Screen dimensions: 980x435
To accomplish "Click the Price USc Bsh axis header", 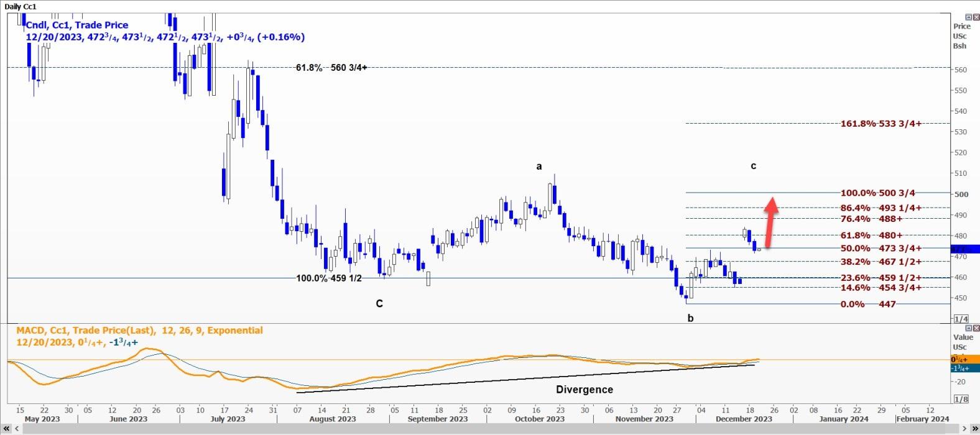I will [x=961, y=36].
